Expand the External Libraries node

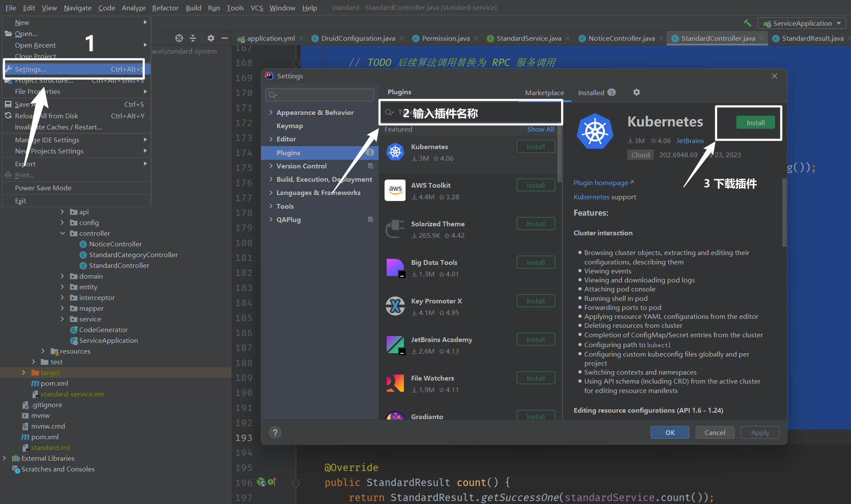pos(4,458)
